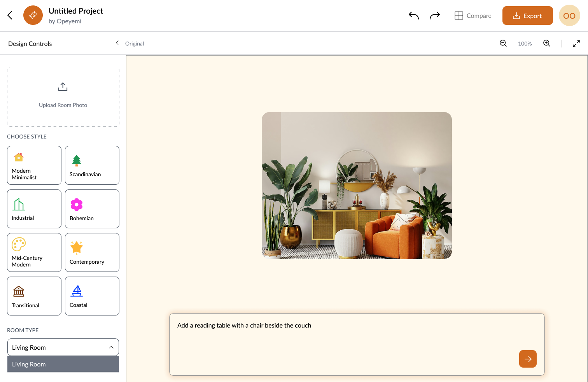The image size is (588, 382).
Task: Open the Room Type dropdown
Action: 63,347
